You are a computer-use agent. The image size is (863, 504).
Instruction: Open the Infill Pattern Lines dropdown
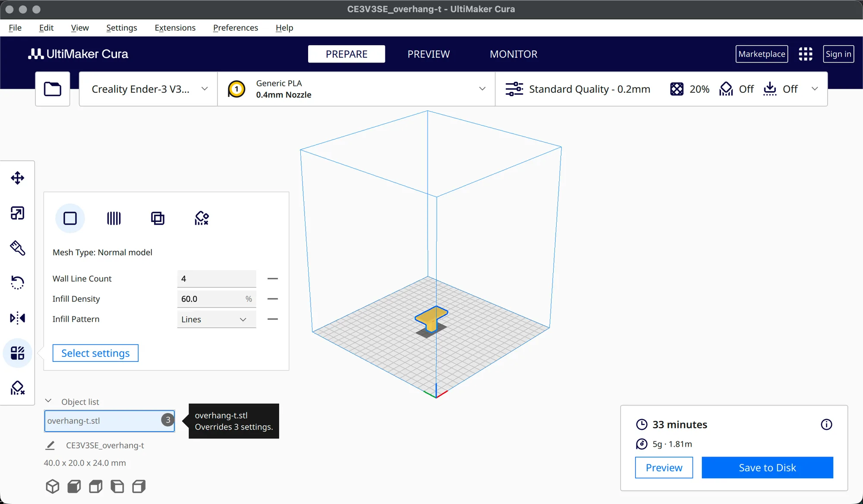[x=217, y=319]
